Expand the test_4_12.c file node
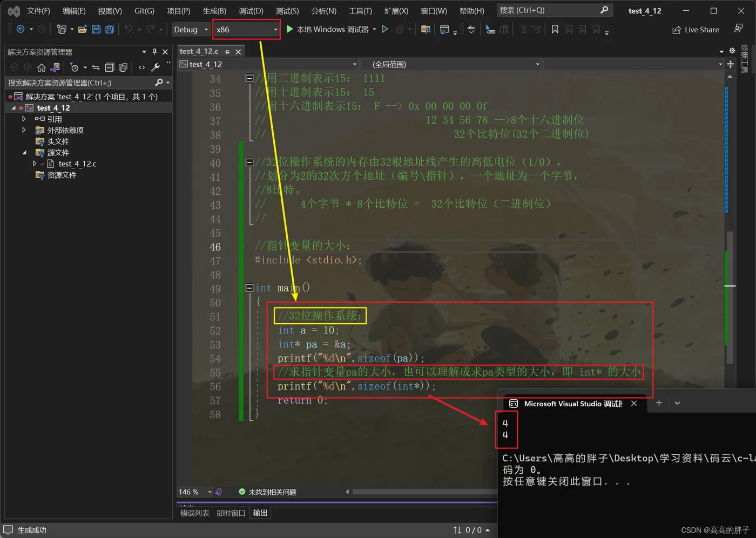Viewport: 756px width, 538px height. pos(35,164)
